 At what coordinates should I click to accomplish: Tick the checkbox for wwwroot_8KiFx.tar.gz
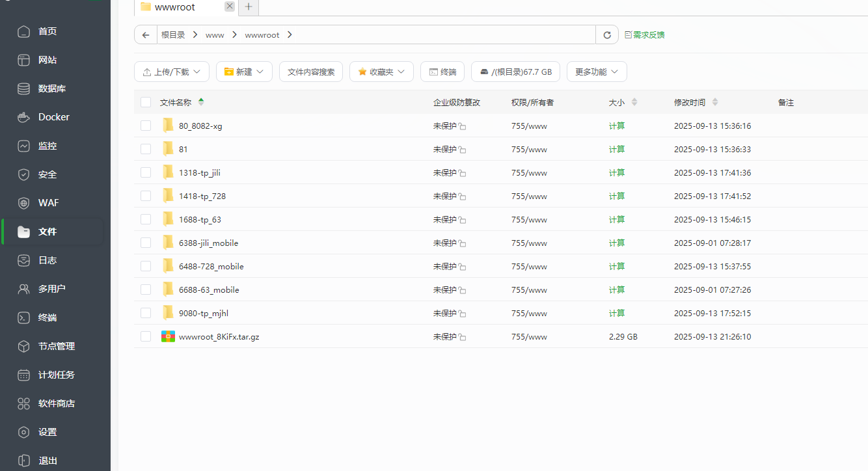click(146, 336)
